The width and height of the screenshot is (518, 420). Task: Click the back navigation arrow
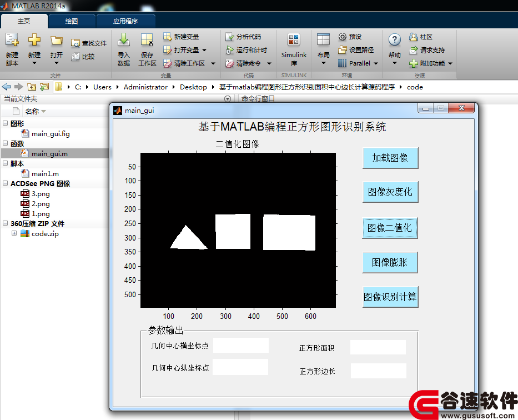click(6, 87)
